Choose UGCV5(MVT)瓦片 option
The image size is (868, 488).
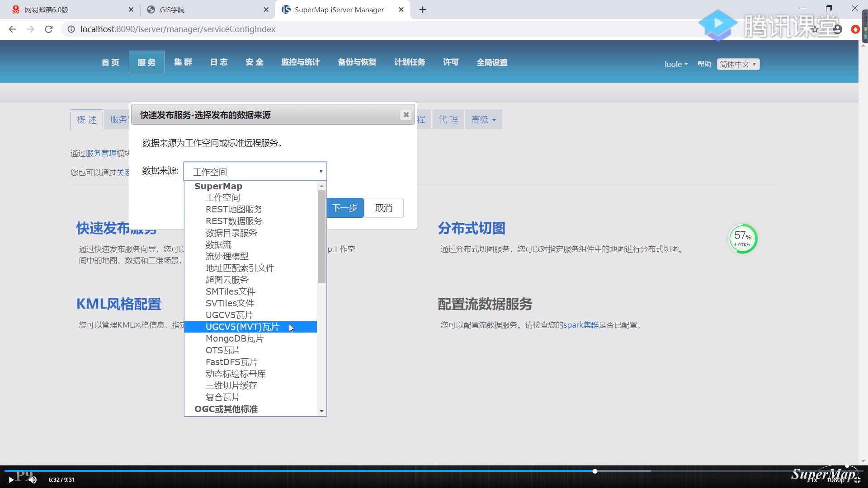[x=250, y=327]
